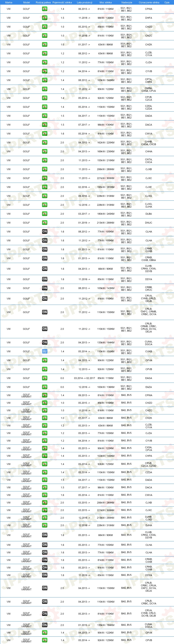Click the engine code DLBA
This screenshot has width=174, height=644.
coord(149,214)
